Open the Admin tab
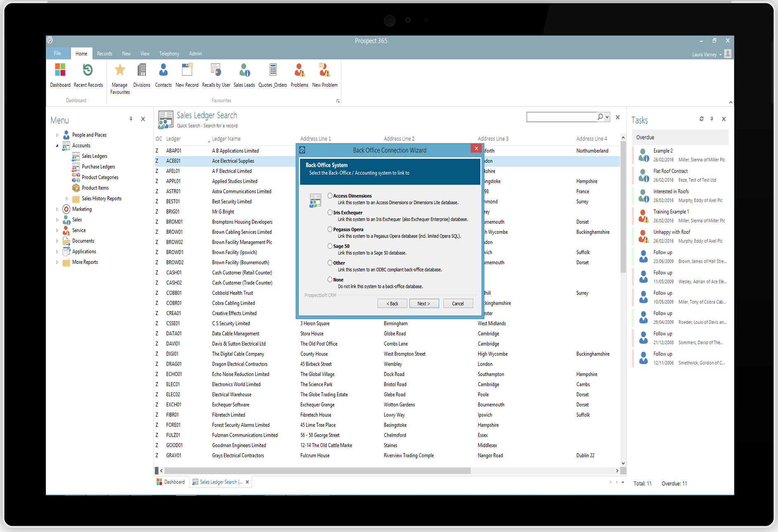The width and height of the screenshot is (778, 532). tap(195, 53)
